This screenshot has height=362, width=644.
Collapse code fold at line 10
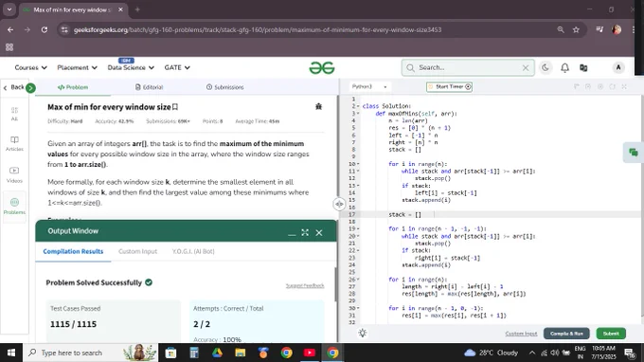pyautogui.click(x=358, y=164)
